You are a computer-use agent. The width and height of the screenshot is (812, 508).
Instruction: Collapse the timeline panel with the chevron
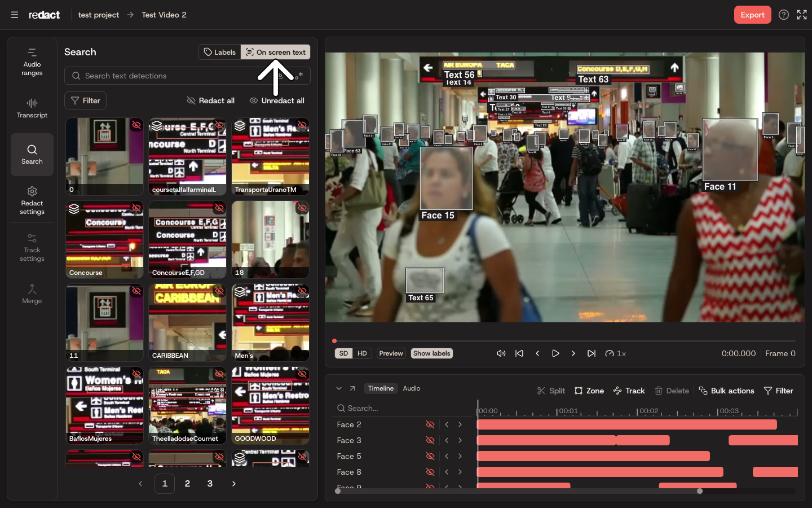[x=339, y=388]
